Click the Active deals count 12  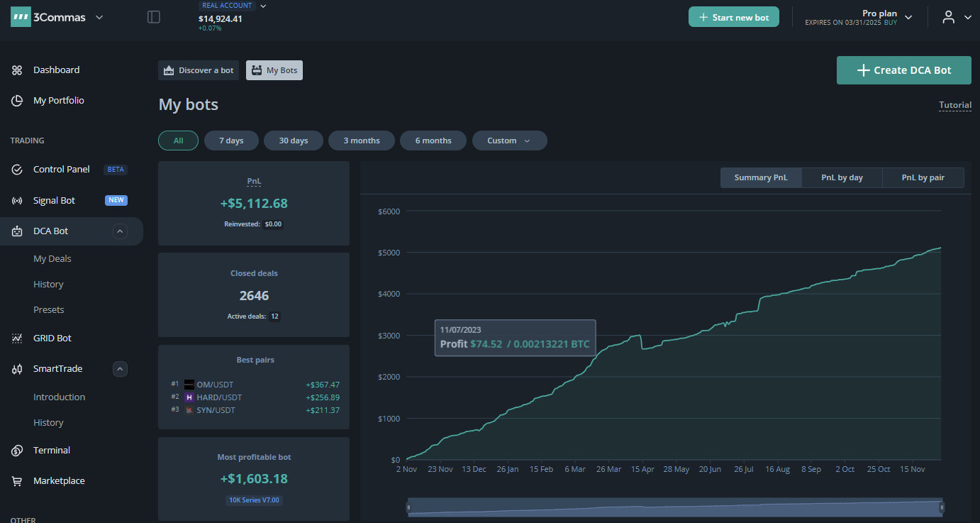(x=274, y=316)
